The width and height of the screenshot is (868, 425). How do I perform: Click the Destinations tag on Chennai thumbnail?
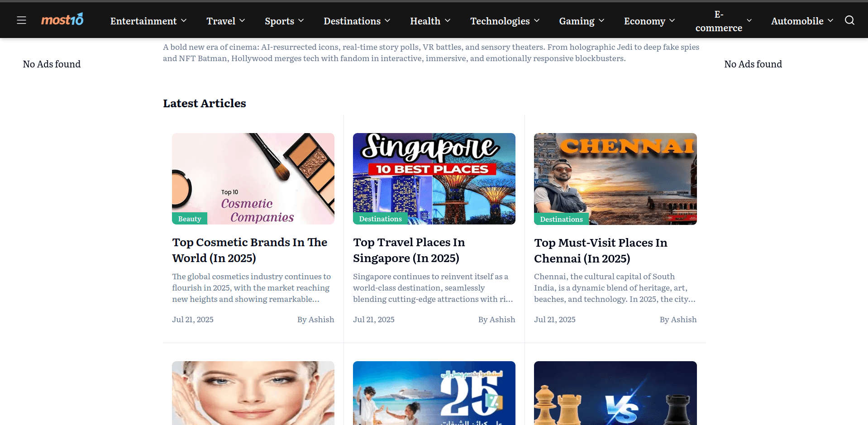[x=561, y=219]
